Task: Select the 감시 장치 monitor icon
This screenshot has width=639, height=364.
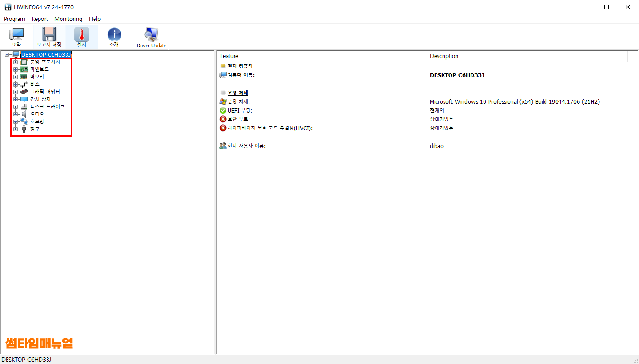Action: point(24,99)
